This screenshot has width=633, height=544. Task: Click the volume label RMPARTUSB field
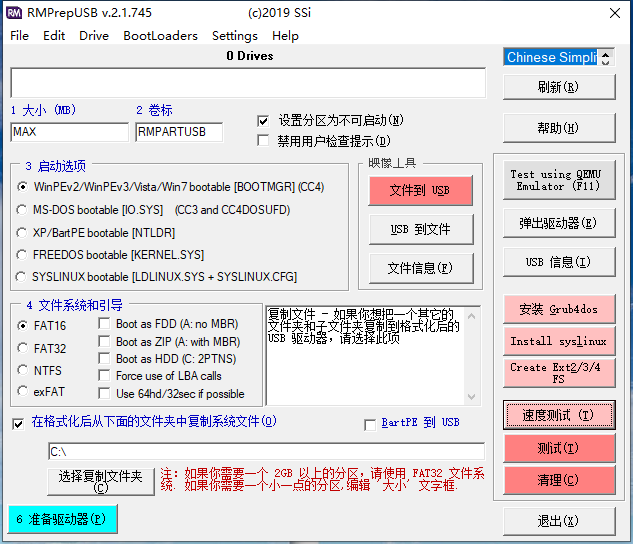point(178,132)
